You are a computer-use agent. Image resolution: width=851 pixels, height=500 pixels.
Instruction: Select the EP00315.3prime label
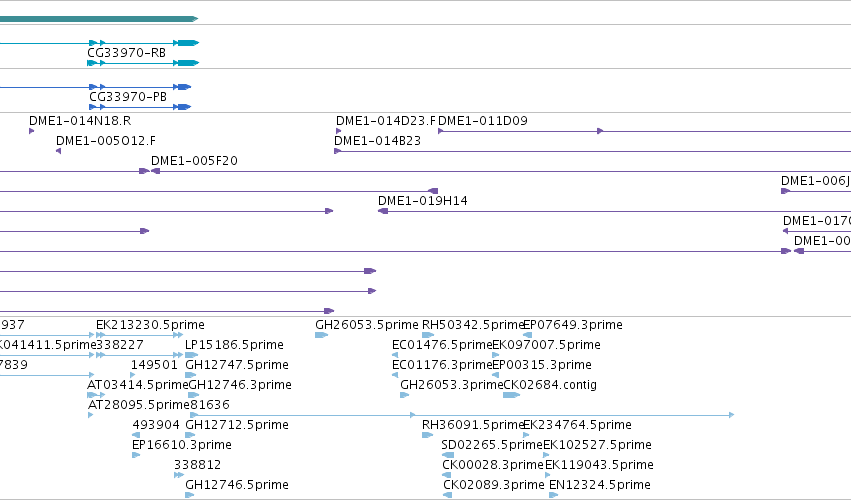[x=542, y=365]
